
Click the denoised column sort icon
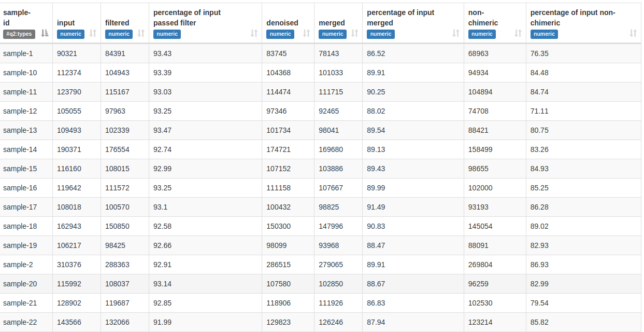tap(306, 34)
